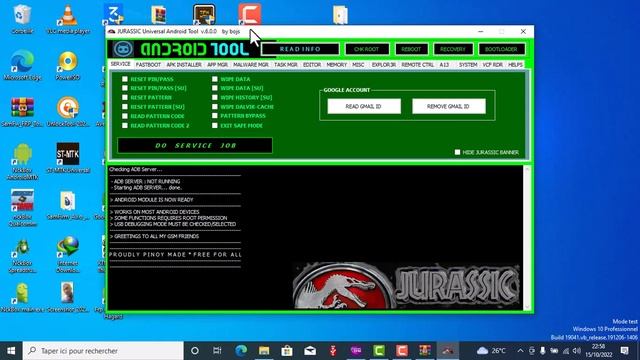Image resolution: width=640 pixels, height=360 pixels.
Task: Open the NckBox AndroidMTK desktop icon
Action: (x=22, y=161)
